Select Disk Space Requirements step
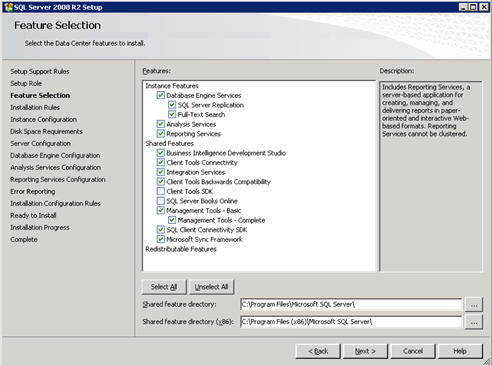This screenshot has height=366, width=492. tap(46, 131)
